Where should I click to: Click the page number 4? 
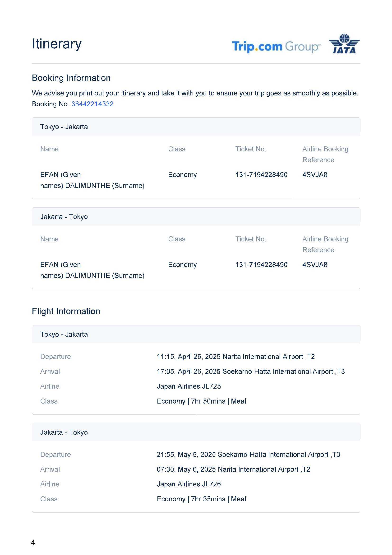click(33, 543)
